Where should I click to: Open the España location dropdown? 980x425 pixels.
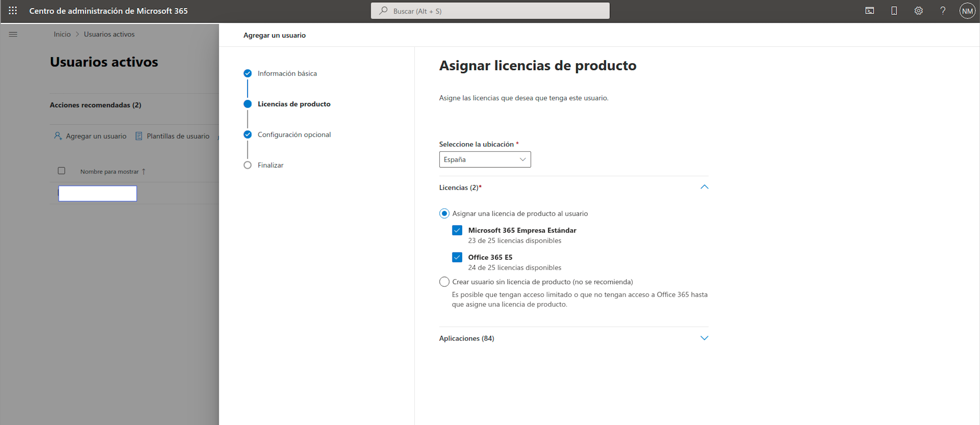485,160
